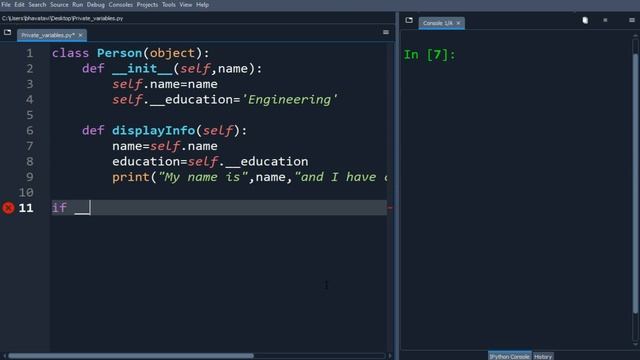Open the Search menu
The image size is (640, 360).
pos(37,5)
